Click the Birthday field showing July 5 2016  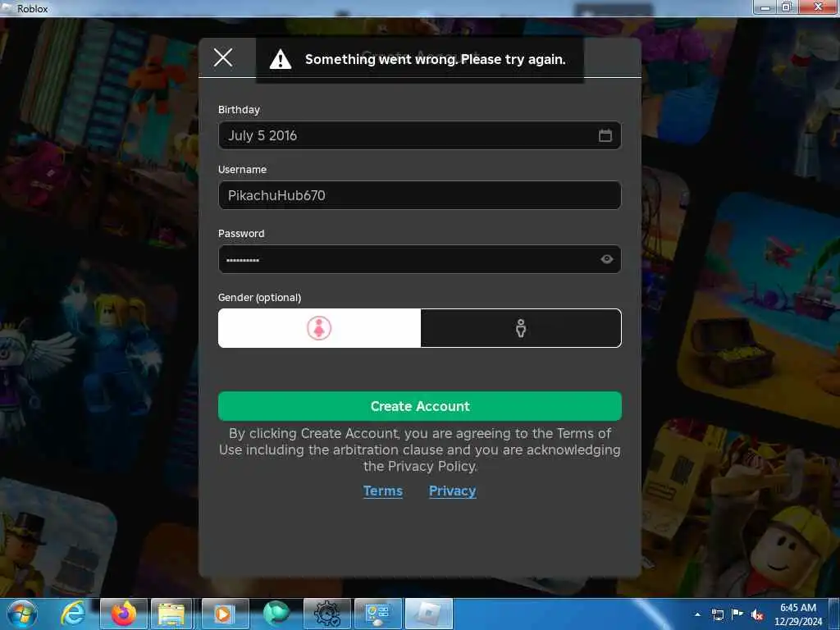pos(419,135)
